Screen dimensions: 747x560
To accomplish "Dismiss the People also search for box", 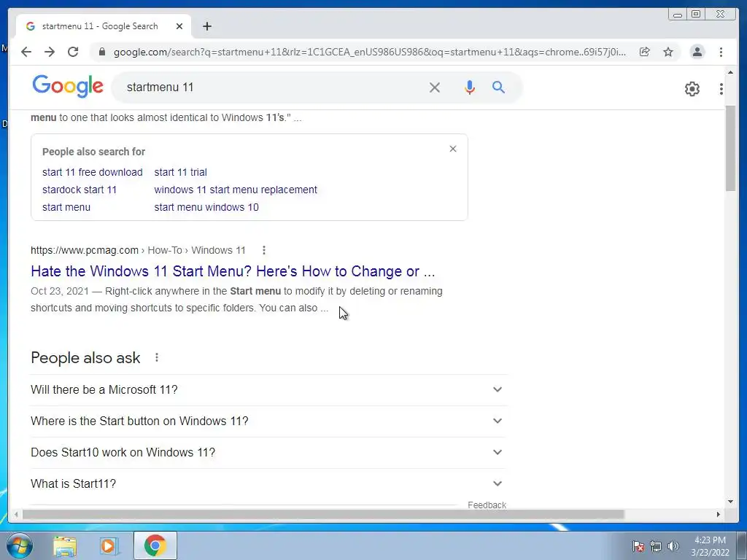I will pos(453,149).
